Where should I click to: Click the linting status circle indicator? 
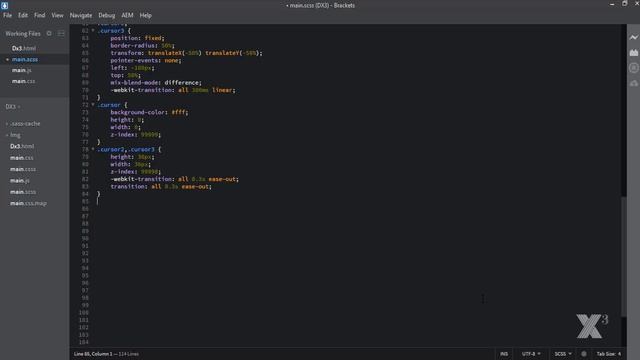click(x=584, y=354)
